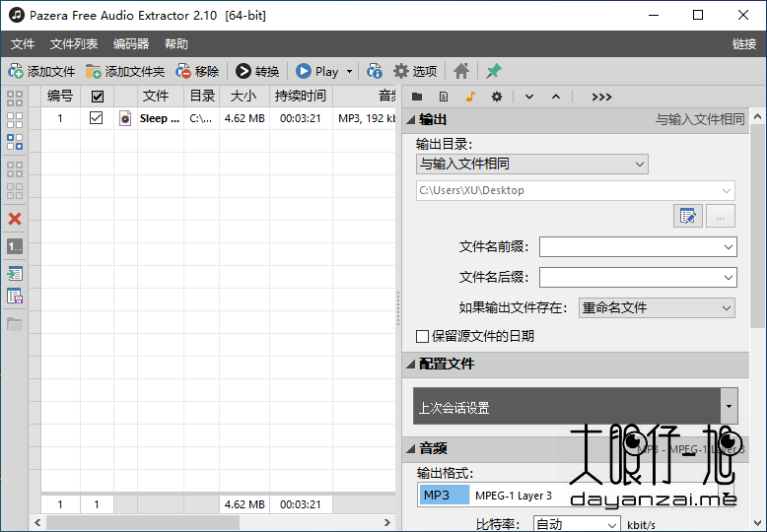Image resolution: width=767 pixels, height=532 pixels.
Task: Select the Sleep file name cell
Action: 160,118
